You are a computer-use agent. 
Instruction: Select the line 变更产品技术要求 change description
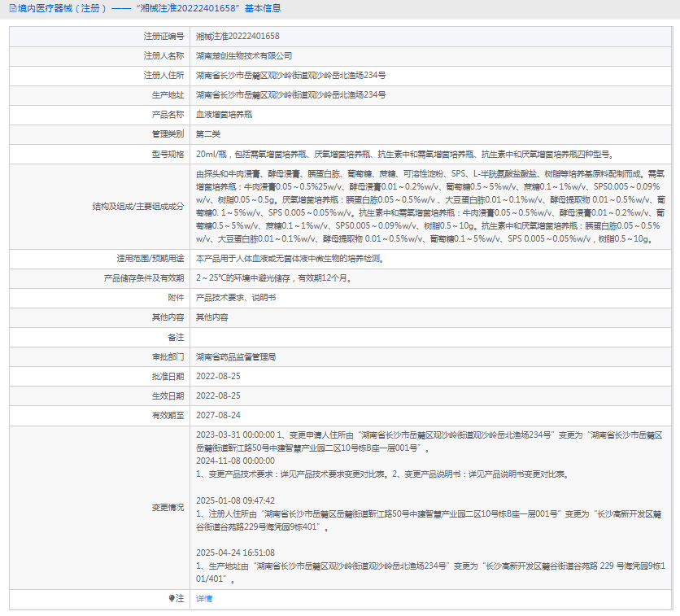coord(382,474)
